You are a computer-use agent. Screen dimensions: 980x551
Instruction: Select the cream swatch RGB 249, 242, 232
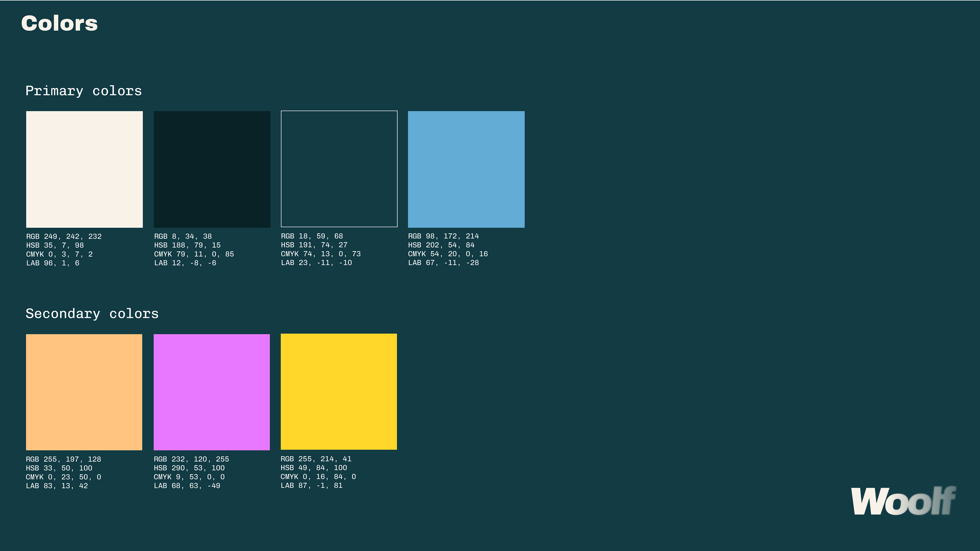[84, 169]
